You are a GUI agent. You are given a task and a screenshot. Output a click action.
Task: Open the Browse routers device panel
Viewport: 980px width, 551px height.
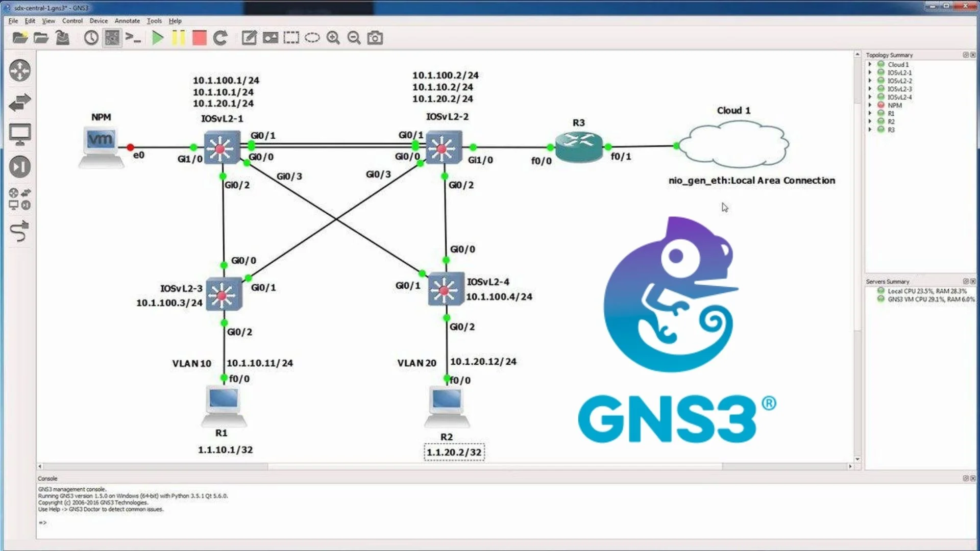(20, 70)
